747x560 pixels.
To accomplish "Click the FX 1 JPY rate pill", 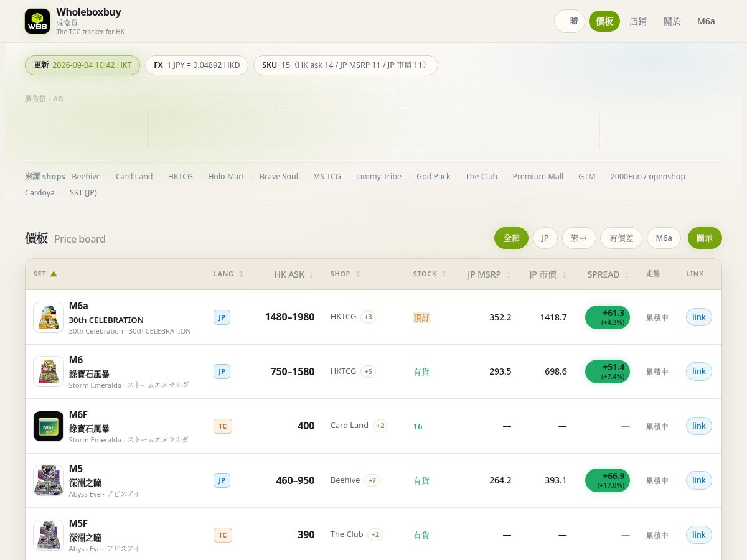I will pyautogui.click(x=197, y=65).
